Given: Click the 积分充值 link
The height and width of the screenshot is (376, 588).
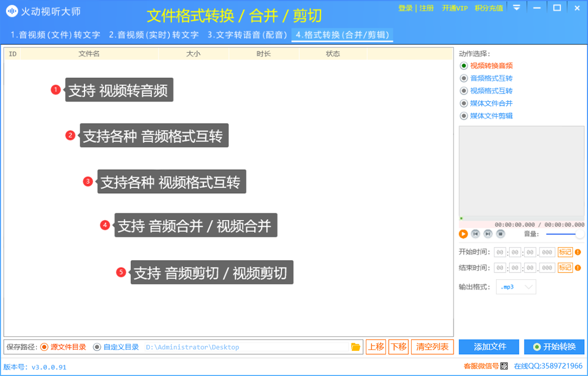Looking at the screenshot, I should coord(489,8).
